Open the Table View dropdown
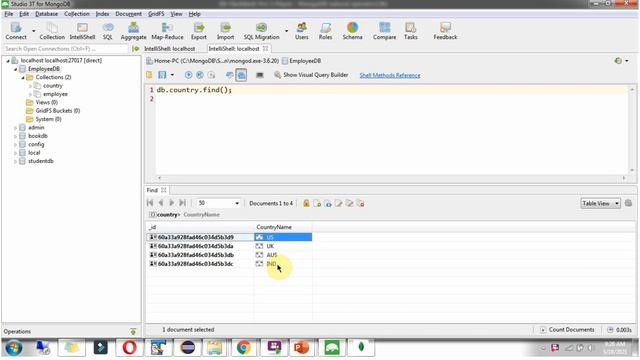 tap(600, 203)
